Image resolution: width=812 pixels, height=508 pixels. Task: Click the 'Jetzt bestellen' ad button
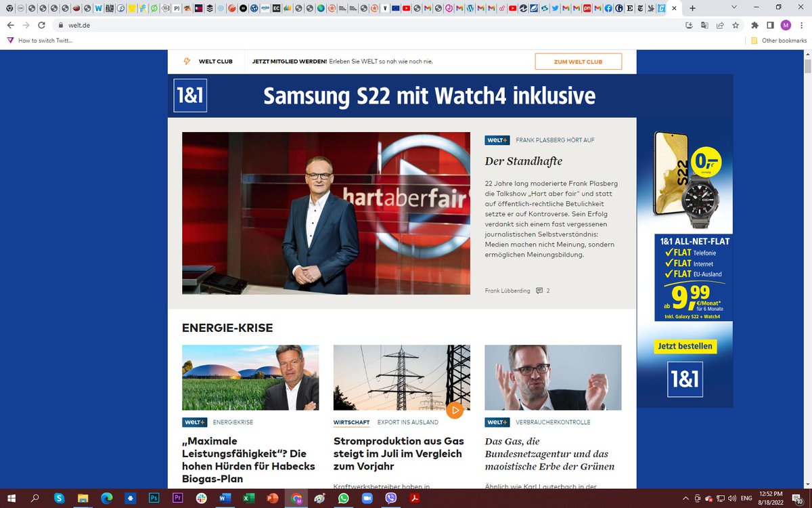click(x=684, y=346)
